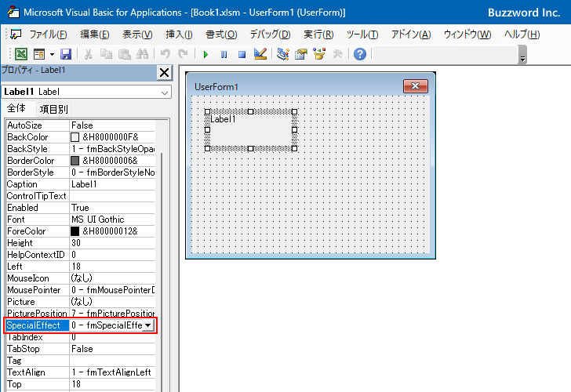This screenshot has width=571, height=392.
Task: Select the Label1 control on UserForm1
Action: point(250,130)
